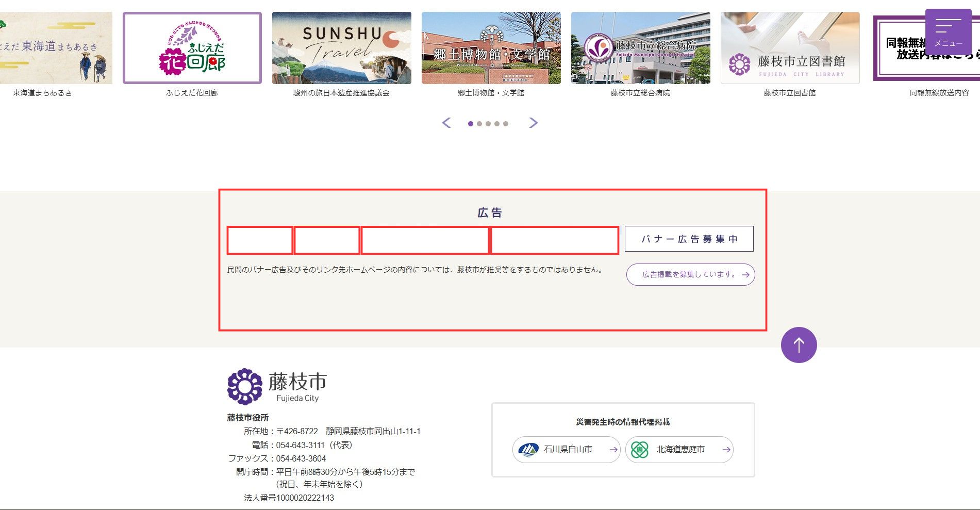
Task: Click the banner ad disclaimer text
Action: pyautogui.click(x=416, y=270)
